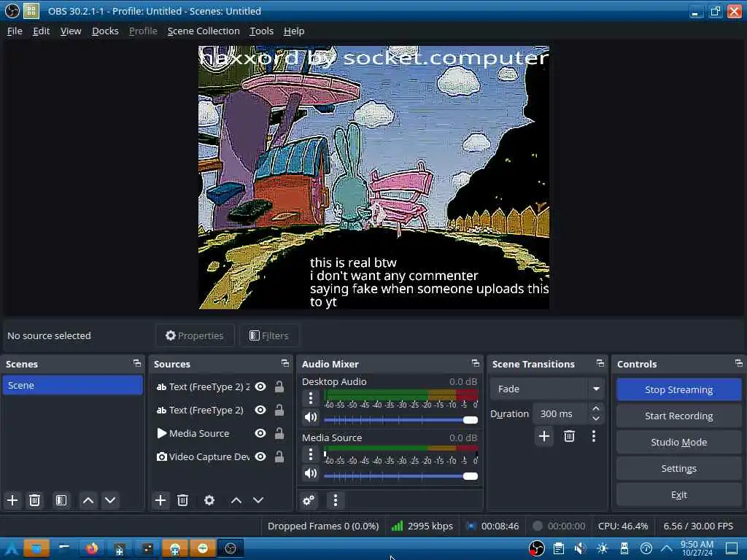Select the Scene entry in Scenes list
Viewport: 747px width, 560px height.
coord(72,385)
